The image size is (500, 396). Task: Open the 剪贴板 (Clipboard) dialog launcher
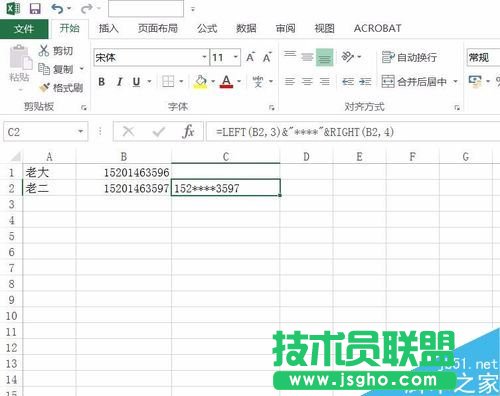pos(84,108)
